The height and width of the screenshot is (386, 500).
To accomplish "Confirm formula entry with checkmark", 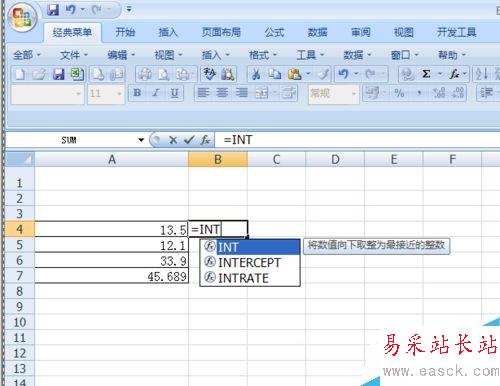I will [x=189, y=140].
